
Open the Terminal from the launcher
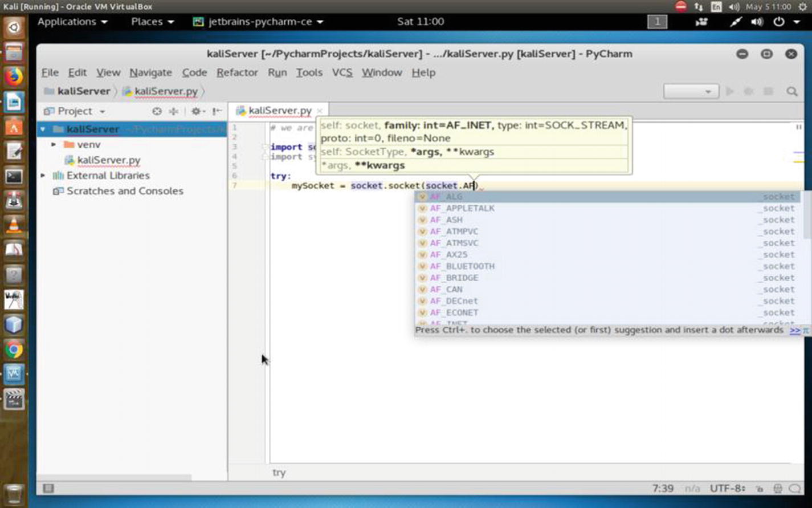[x=14, y=176]
